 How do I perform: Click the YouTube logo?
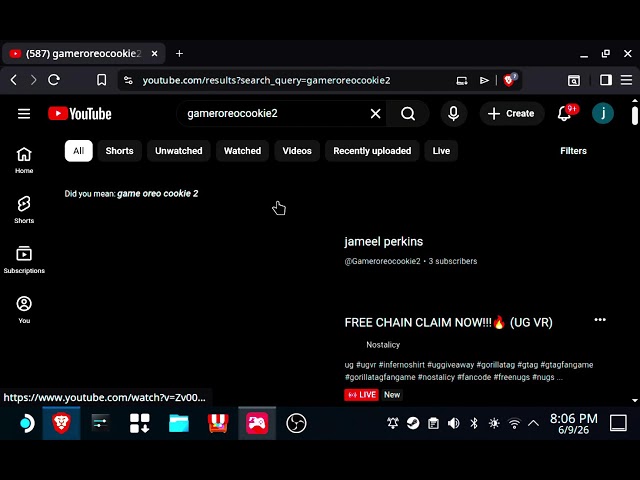click(x=80, y=113)
